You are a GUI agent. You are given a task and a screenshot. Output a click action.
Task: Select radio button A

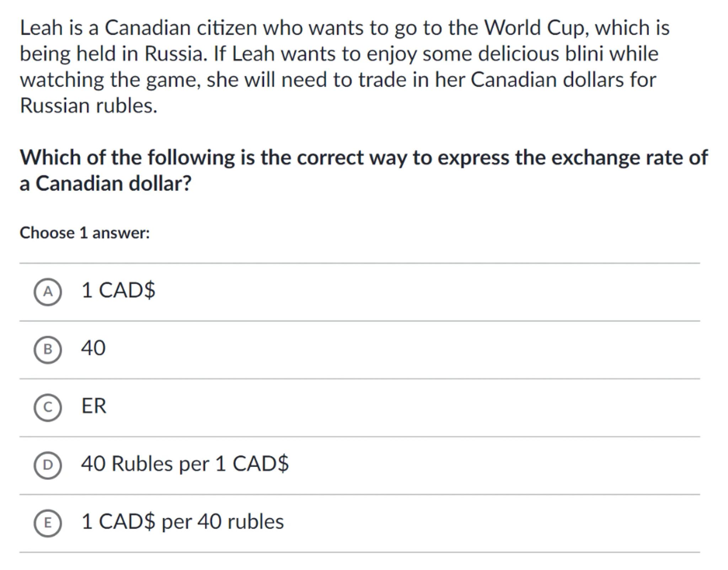click(48, 292)
